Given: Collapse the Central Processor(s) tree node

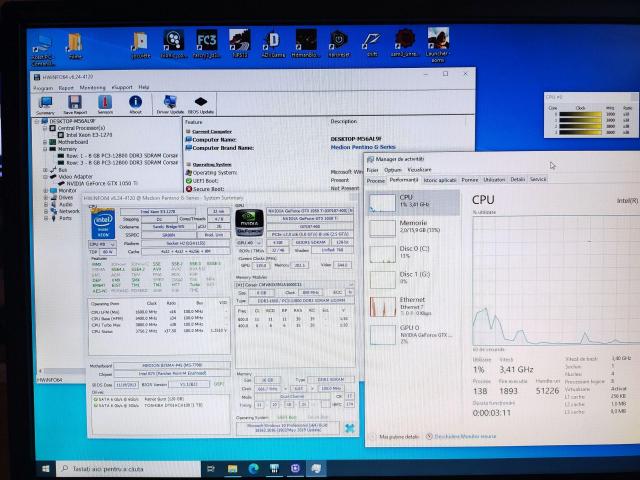Looking at the screenshot, I should click(45, 128).
